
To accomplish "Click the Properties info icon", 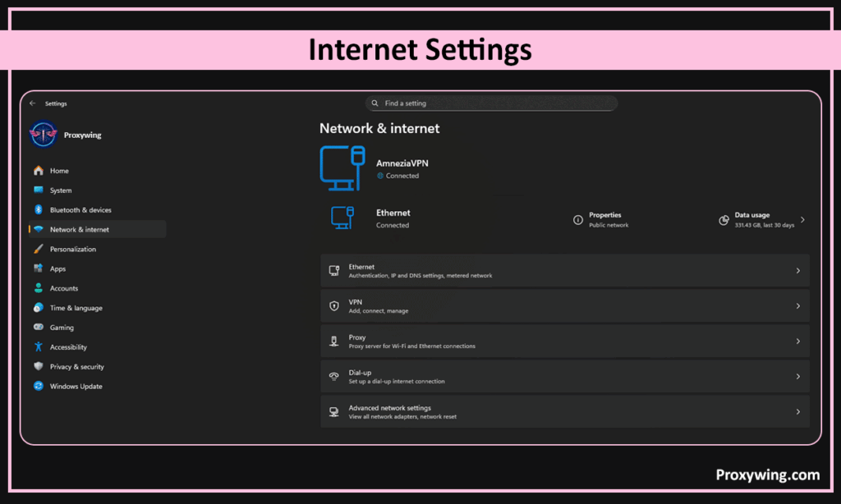I will [577, 220].
